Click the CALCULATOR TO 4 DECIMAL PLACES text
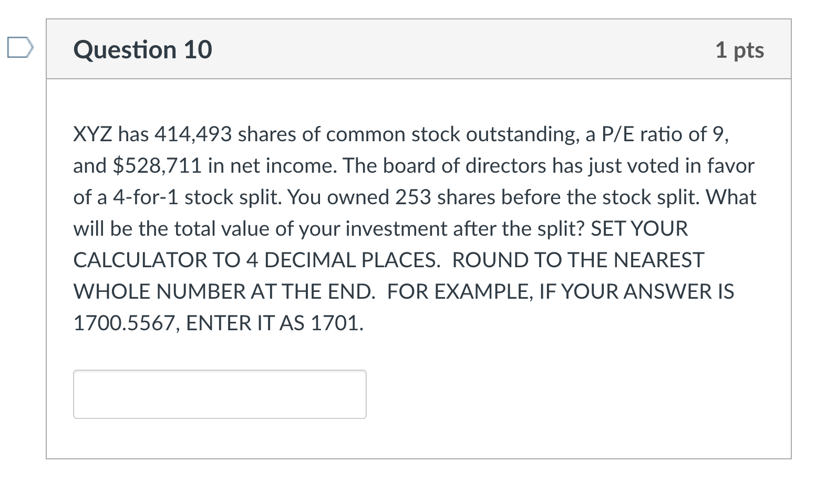Viewport: 826px width, 504px height. (x=257, y=260)
